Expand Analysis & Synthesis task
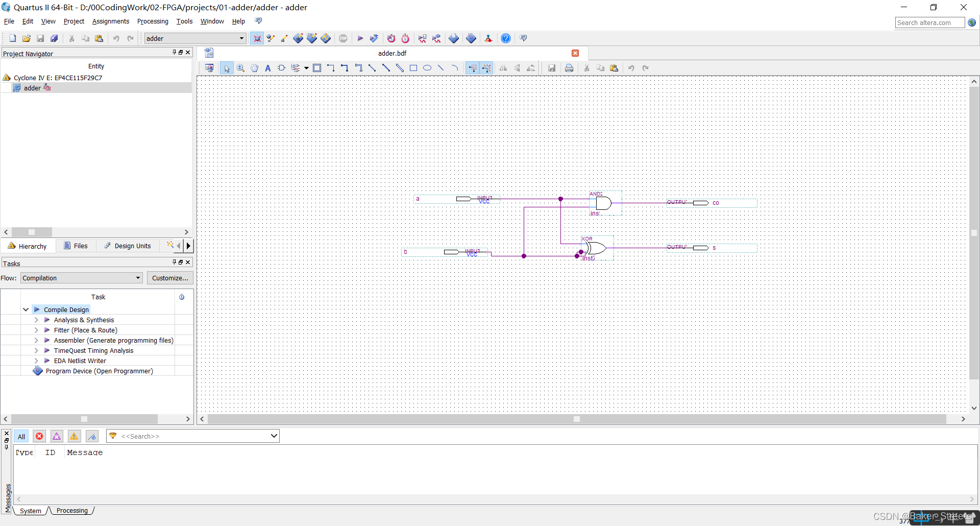The height and width of the screenshot is (526, 980). pyautogui.click(x=36, y=320)
